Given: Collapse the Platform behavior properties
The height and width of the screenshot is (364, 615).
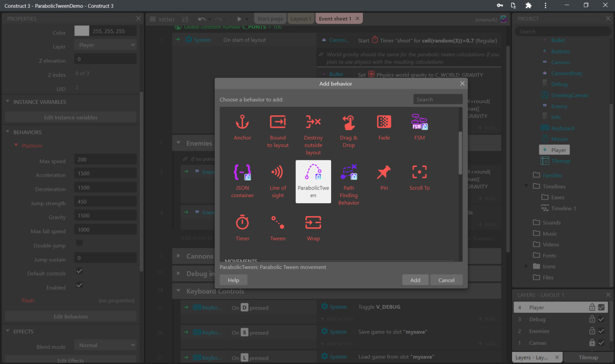Looking at the screenshot, I should pyautogui.click(x=16, y=145).
